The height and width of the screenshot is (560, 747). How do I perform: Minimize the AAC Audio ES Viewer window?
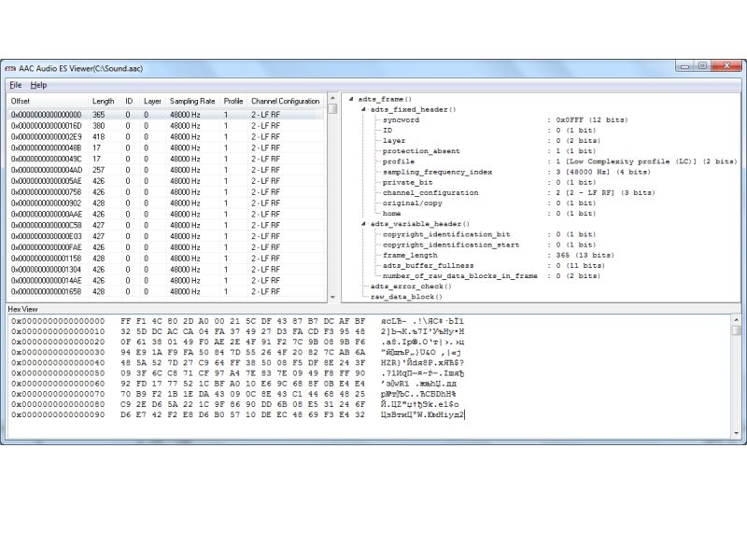(684, 66)
